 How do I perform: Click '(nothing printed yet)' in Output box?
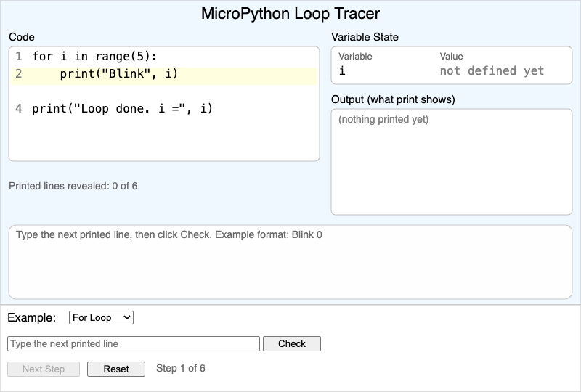pyautogui.click(x=383, y=119)
